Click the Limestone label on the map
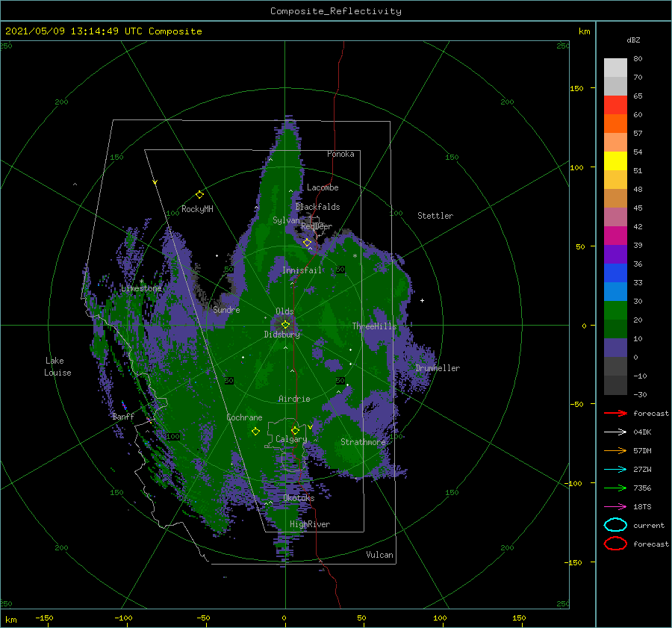Screen dimensions: 672x628 pyautogui.click(x=141, y=288)
